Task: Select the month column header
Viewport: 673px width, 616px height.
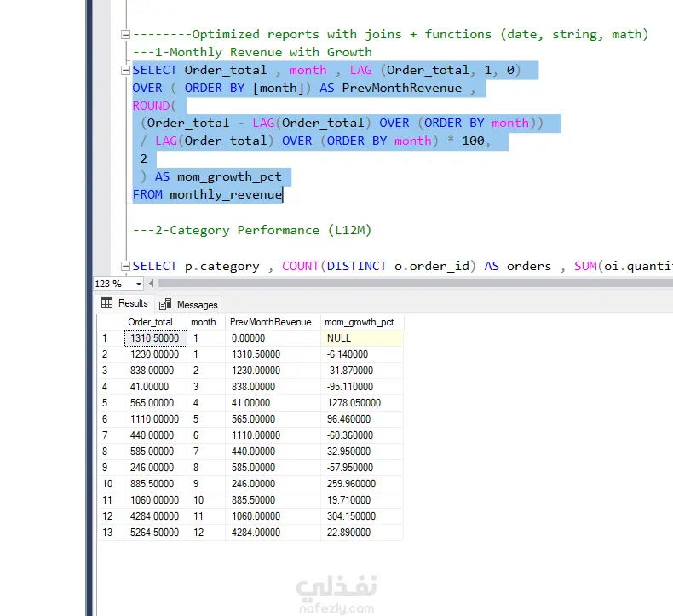Action: click(x=205, y=322)
